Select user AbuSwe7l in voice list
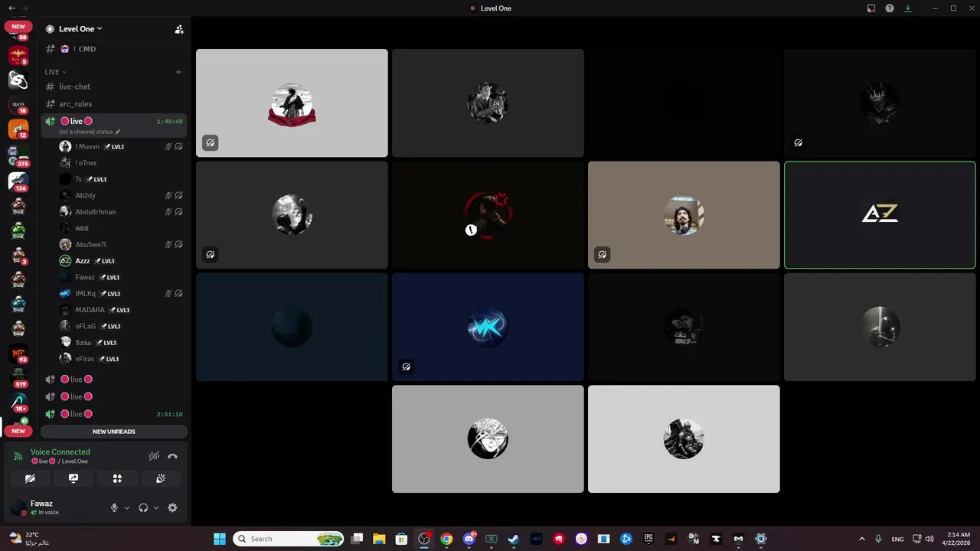 [121, 245]
